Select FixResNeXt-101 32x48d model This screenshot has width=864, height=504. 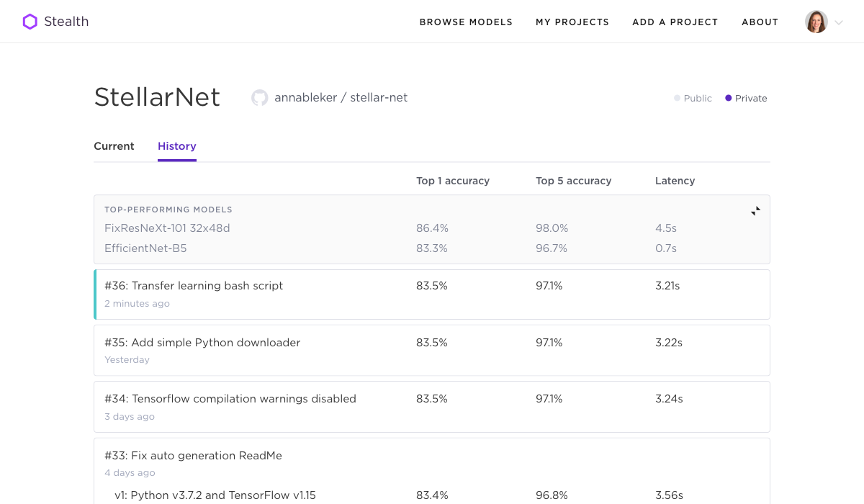click(x=167, y=228)
